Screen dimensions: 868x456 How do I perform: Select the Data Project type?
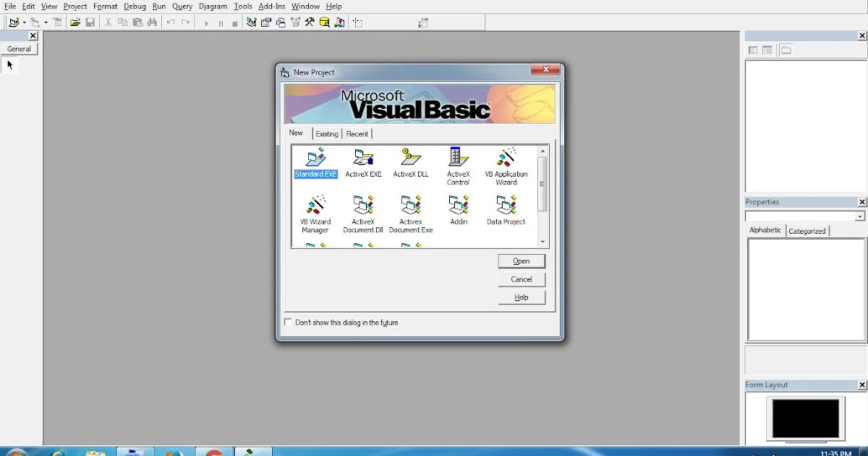click(x=506, y=211)
